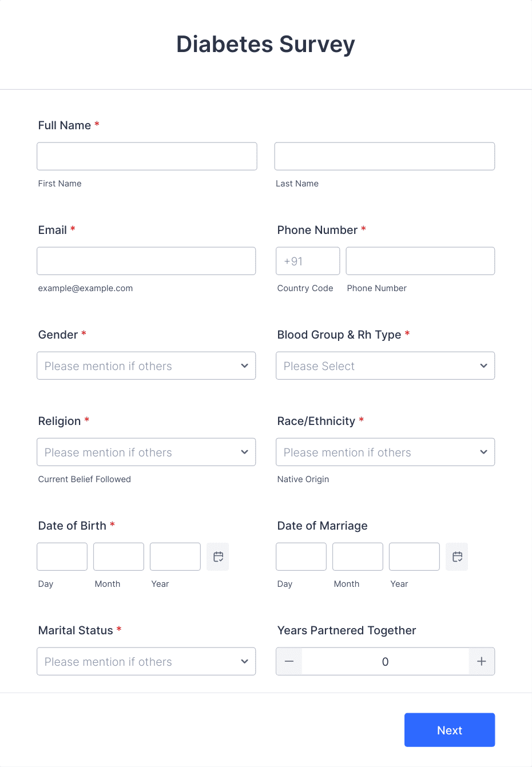Image resolution: width=532 pixels, height=767 pixels.
Task: Open the Marital Status dropdown
Action: [146, 661]
